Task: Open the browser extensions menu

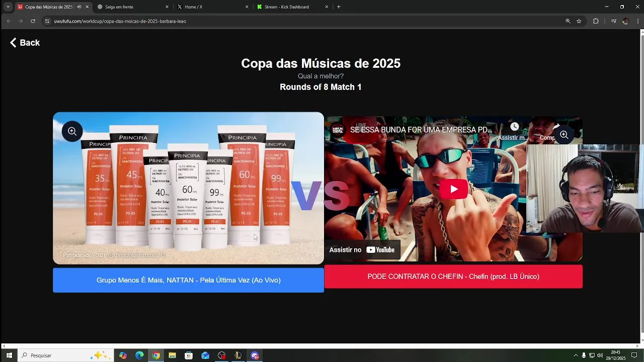Action: pos(596,21)
